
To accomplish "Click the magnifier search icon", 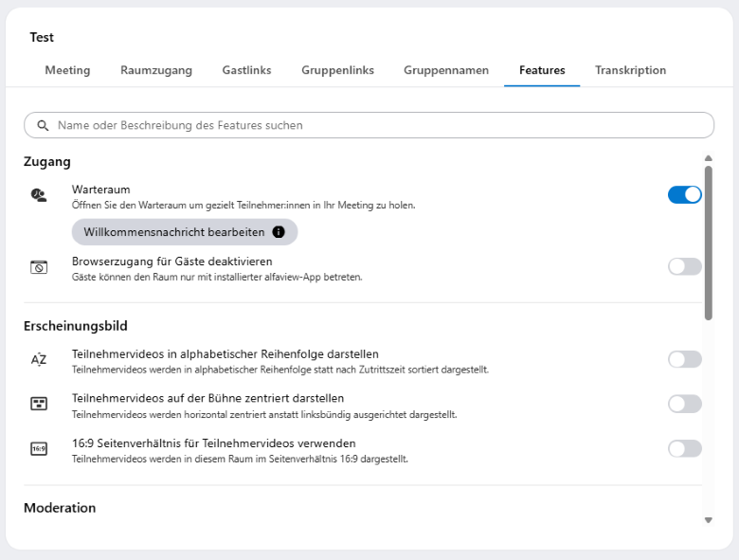I will click(43, 125).
